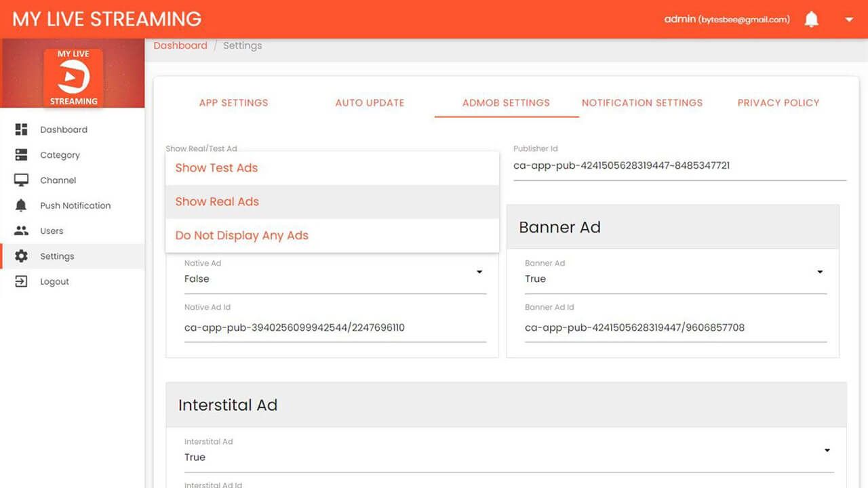Click the Users people icon

22,231
